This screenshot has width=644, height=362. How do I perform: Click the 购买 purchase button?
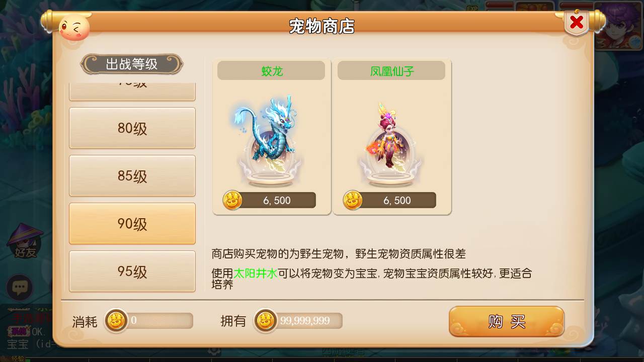point(507,321)
